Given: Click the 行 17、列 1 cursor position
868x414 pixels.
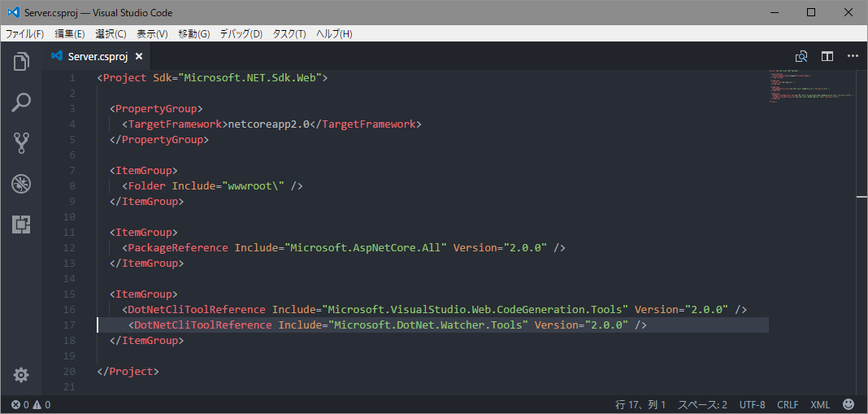Looking at the screenshot, I should (640, 404).
